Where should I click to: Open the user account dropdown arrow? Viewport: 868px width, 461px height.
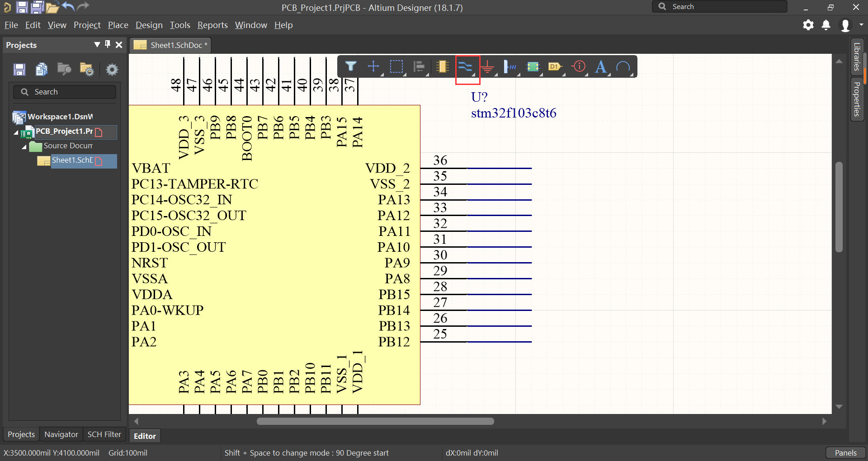pos(861,25)
